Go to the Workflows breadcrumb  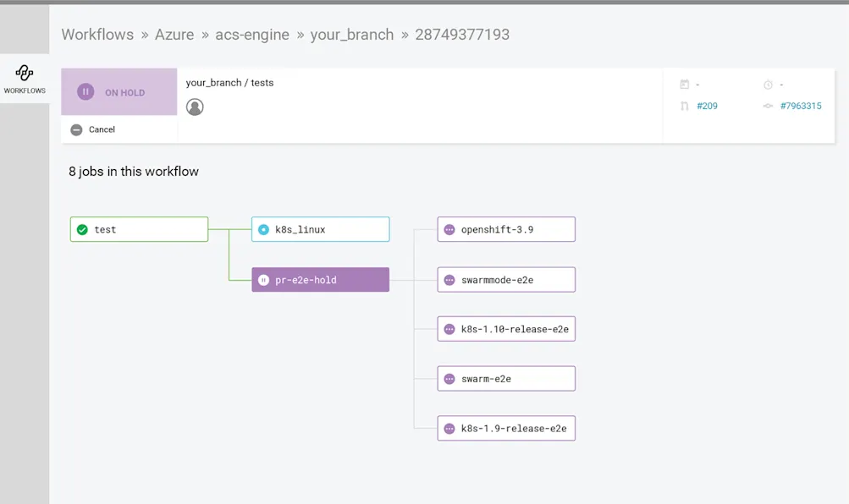click(97, 34)
